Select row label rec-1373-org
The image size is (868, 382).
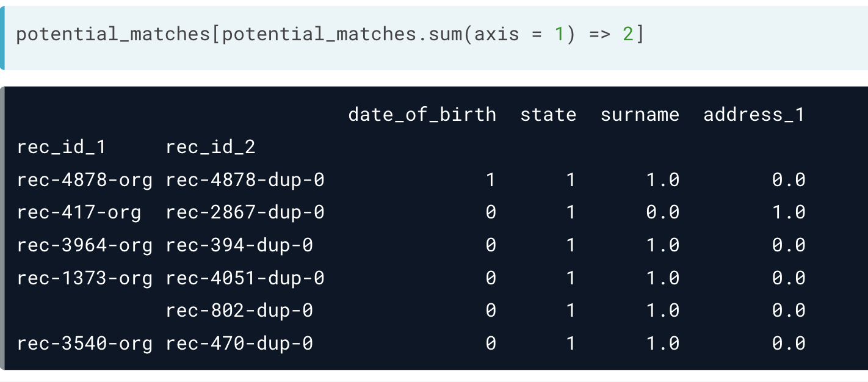click(x=84, y=278)
